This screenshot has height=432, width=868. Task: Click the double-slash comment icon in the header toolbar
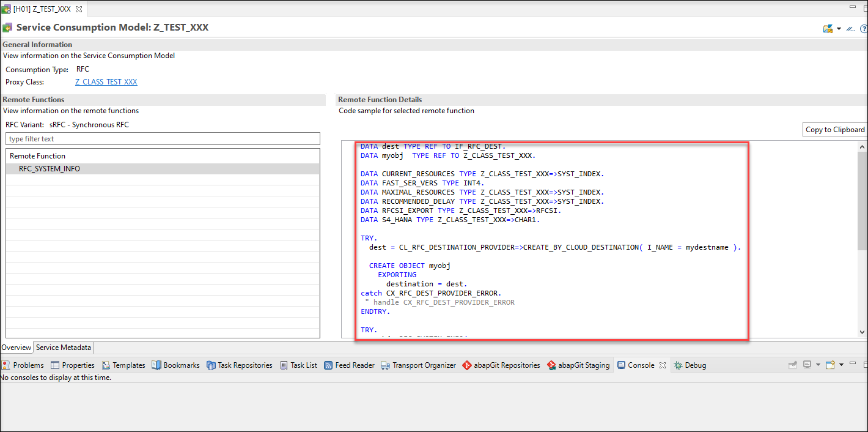(x=850, y=28)
